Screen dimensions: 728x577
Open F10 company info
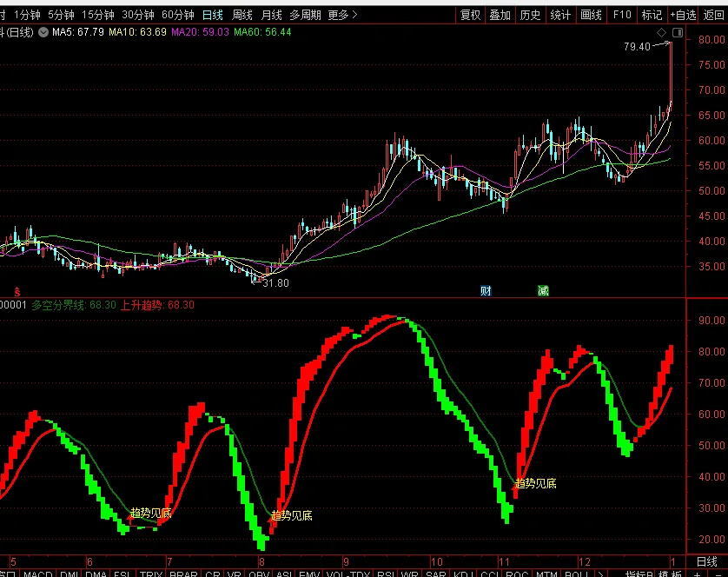coord(622,15)
